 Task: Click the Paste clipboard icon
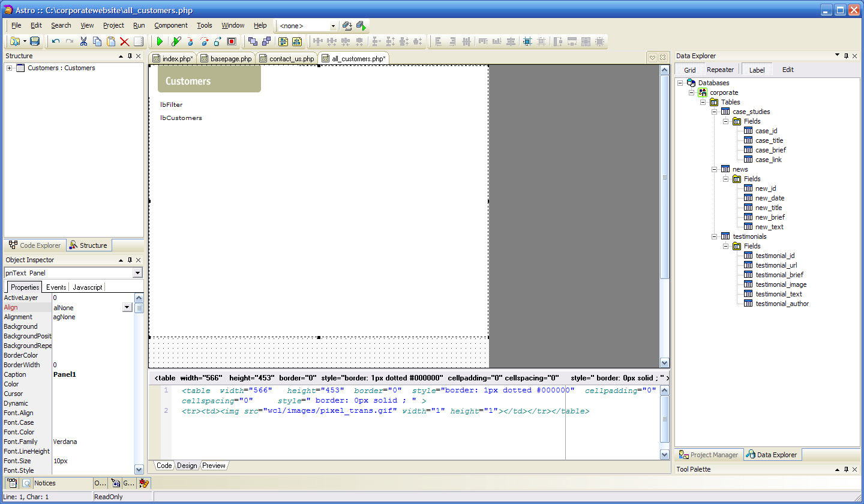[x=111, y=41]
